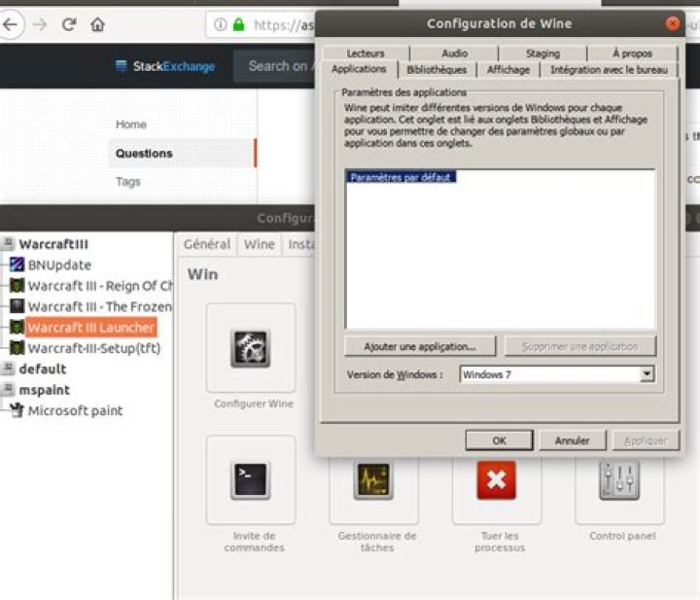Switch to the Bibliothèques tab
The height and width of the screenshot is (600, 700).
(437, 70)
